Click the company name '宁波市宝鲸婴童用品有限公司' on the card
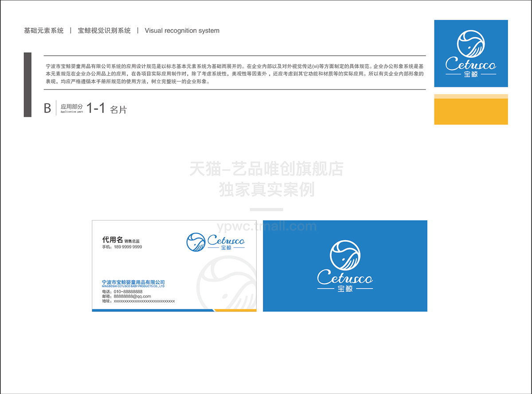The height and width of the screenshot is (394, 532). [133, 282]
